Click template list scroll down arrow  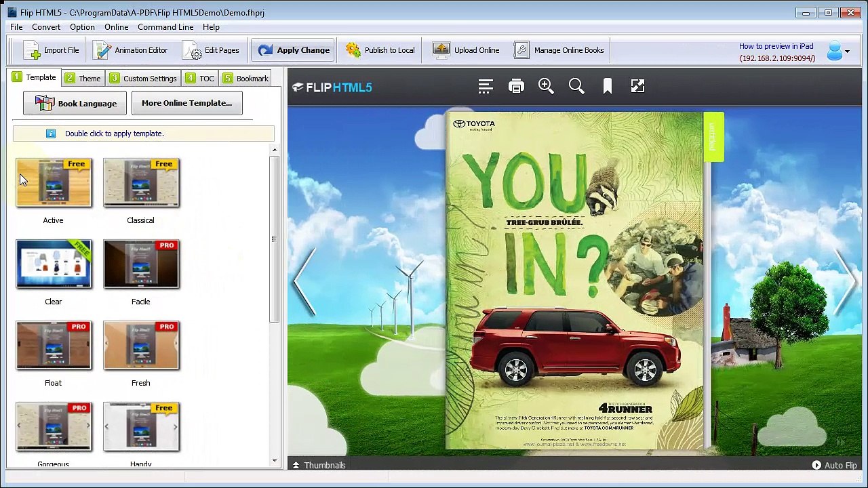[x=275, y=461]
